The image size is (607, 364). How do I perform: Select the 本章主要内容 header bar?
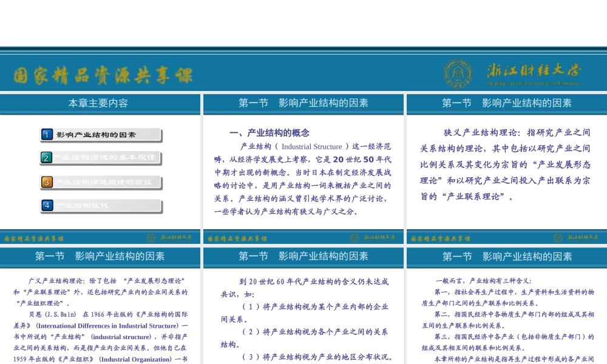tap(100, 104)
